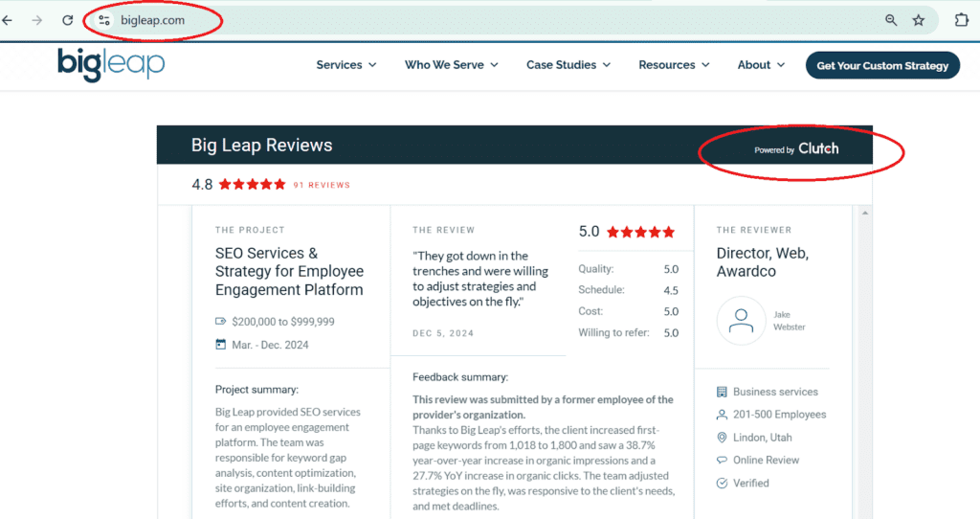Open site information icon in address bar
Image resolution: width=980 pixels, height=519 pixels.
[x=104, y=20]
